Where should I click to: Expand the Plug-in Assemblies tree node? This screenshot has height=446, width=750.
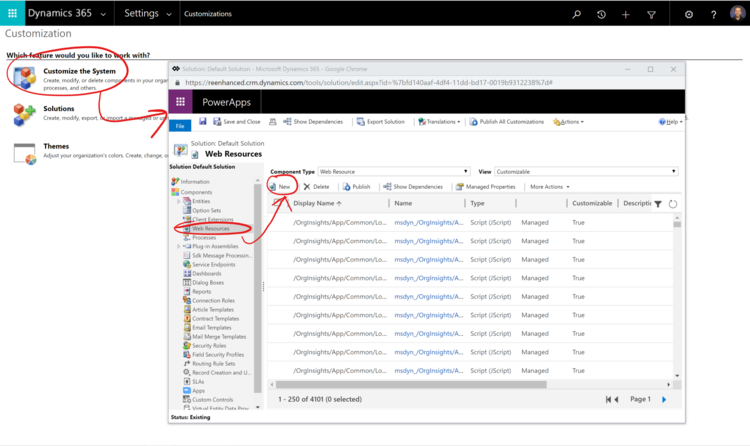[x=178, y=246]
